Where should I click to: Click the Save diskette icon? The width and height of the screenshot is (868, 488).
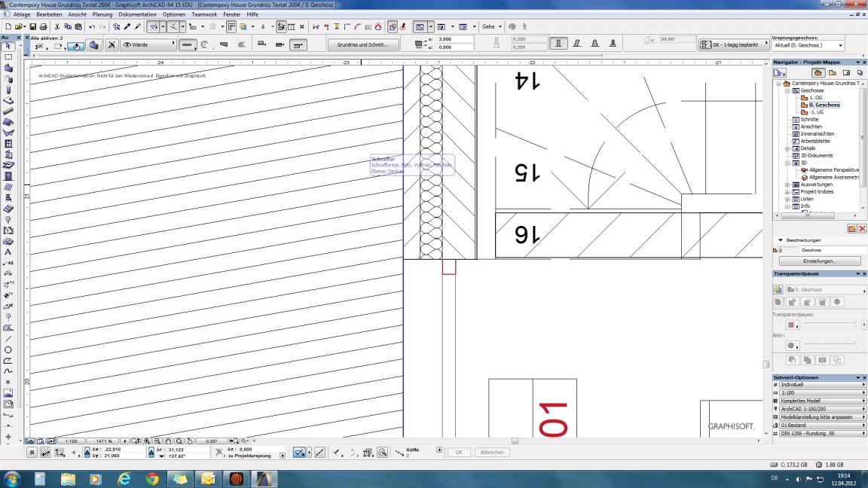pos(32,26)
